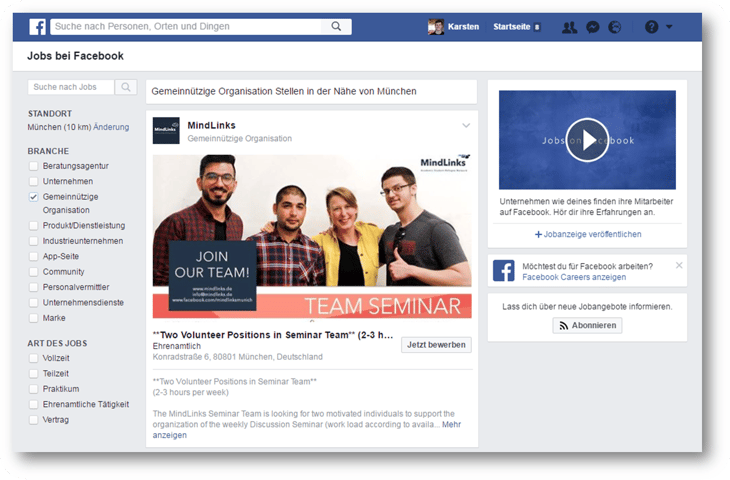Click the Abonnieren RSS button
Viewport: 730px width, 480px height.
tap(587, 325)
